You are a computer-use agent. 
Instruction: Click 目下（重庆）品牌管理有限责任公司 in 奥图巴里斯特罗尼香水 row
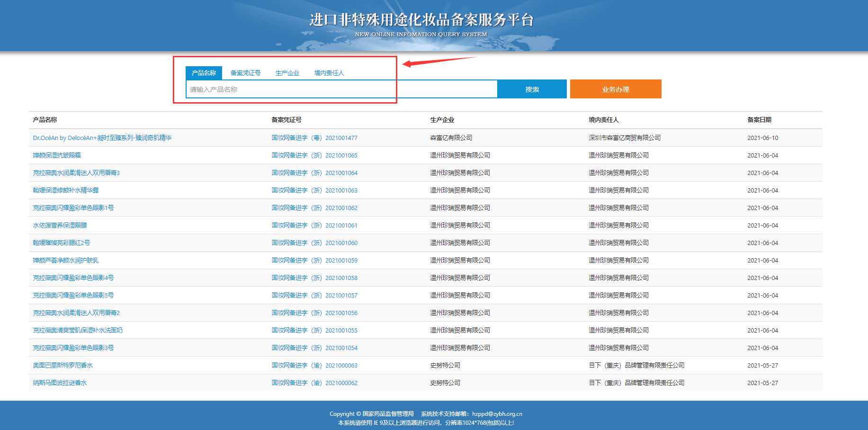[636, 365]
